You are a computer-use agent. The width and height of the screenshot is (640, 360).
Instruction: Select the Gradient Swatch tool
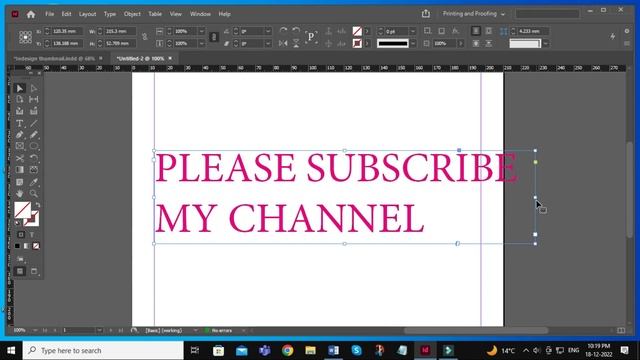20,170
